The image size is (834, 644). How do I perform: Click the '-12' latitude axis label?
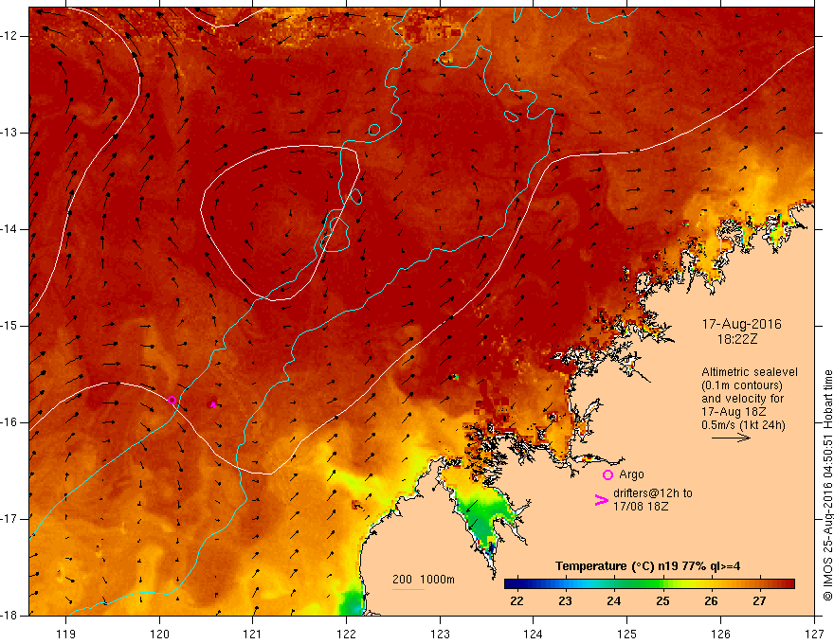[x=9, y=36]
